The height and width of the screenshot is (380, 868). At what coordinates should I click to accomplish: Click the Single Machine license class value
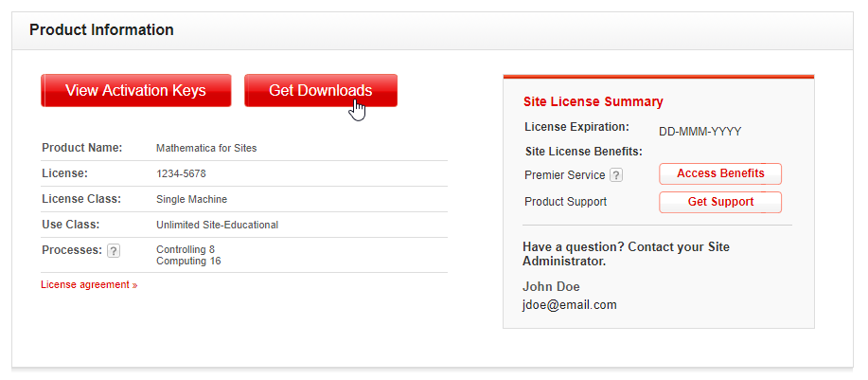click(x=191, y=200)
